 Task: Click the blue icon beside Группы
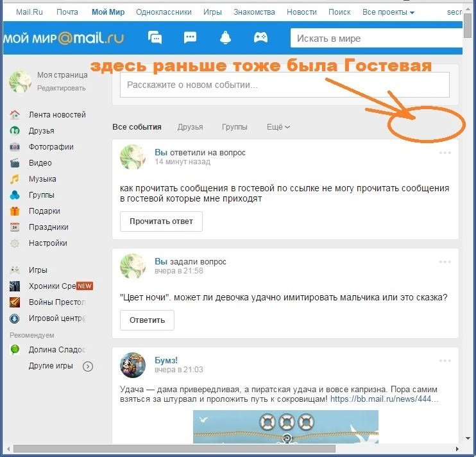tap(15, 195)
